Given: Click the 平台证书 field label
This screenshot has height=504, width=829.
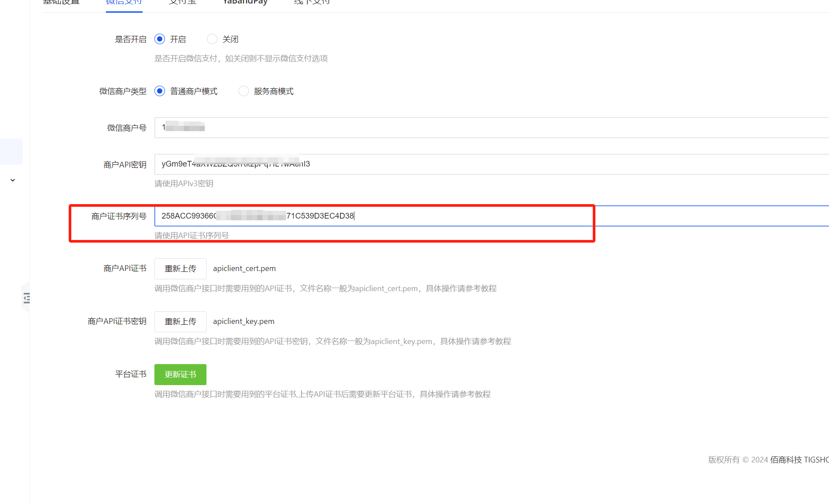Looking at the screenshot, I should 131,374.
